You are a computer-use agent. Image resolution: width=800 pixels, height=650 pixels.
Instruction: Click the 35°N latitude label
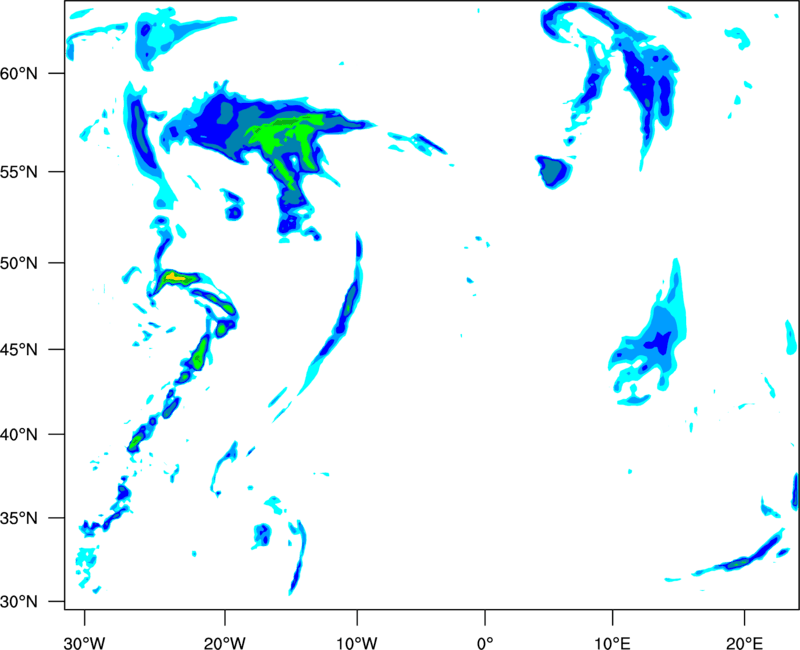[x=19, y=518]
